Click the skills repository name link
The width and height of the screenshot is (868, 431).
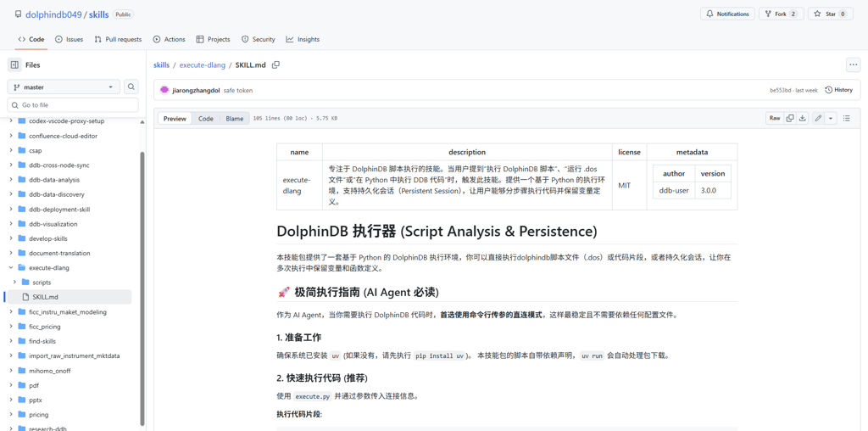[98, 14]
